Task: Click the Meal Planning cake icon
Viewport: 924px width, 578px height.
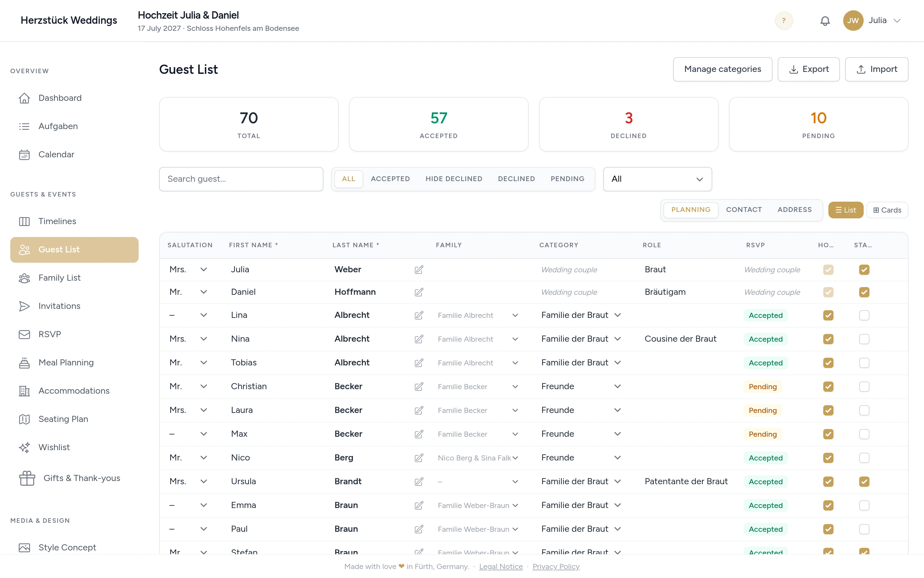Action: pyautogui.click(x=24, y=363)
